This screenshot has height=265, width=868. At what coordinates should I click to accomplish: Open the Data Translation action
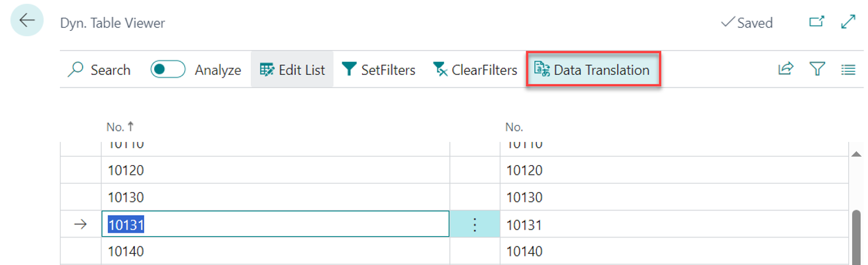point(592,70)
